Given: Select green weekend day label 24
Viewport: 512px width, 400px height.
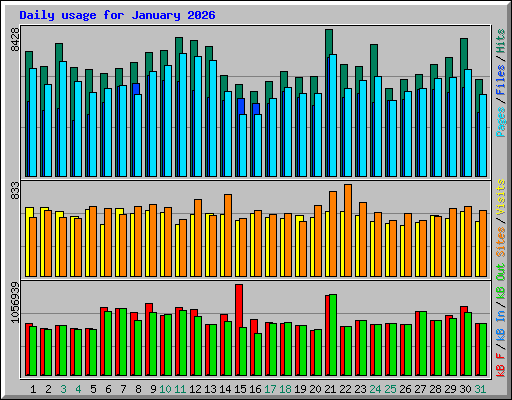Looking at the screenshot, I should pyautogui.click(x=375, y=389).
